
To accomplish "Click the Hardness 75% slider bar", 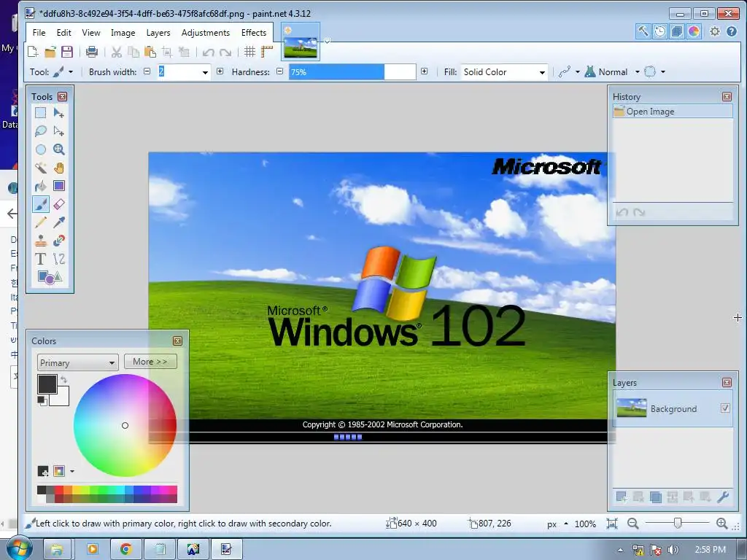I will [x=352, y=72].
